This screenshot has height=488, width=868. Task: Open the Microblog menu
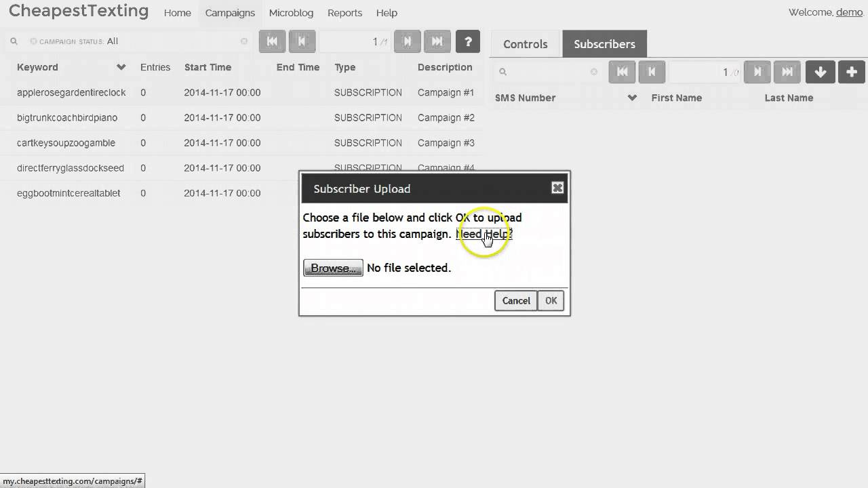click(x=291, y=13)
